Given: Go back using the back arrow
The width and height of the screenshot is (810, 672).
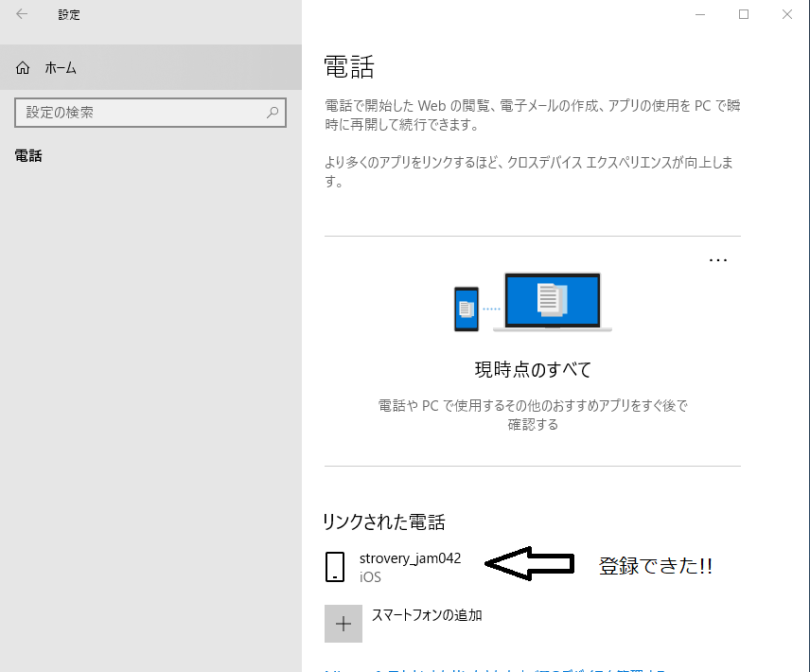Looking at the screenshot, I should point(22,14).
